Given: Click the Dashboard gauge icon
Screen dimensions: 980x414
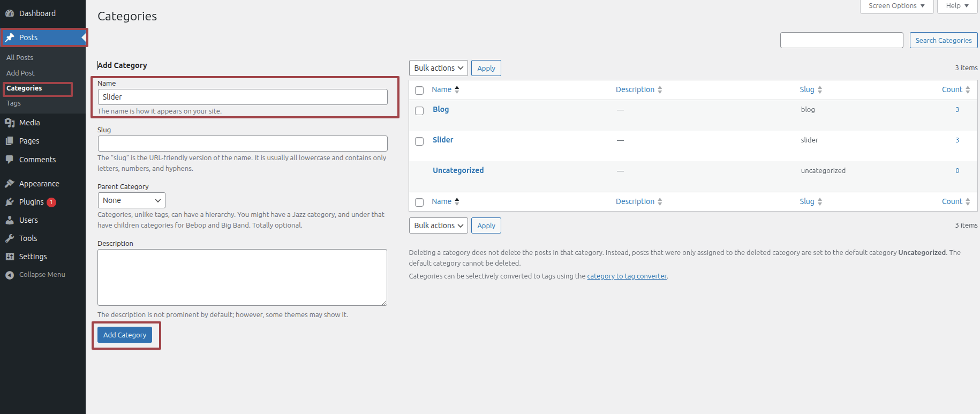Looking at the screenshot, I should [x=10, y=13].
